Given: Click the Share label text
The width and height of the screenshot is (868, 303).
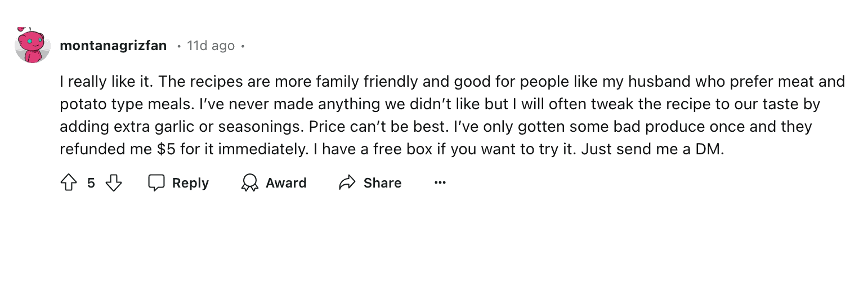Looking at the screenshot, I should [x=382, y=183].
